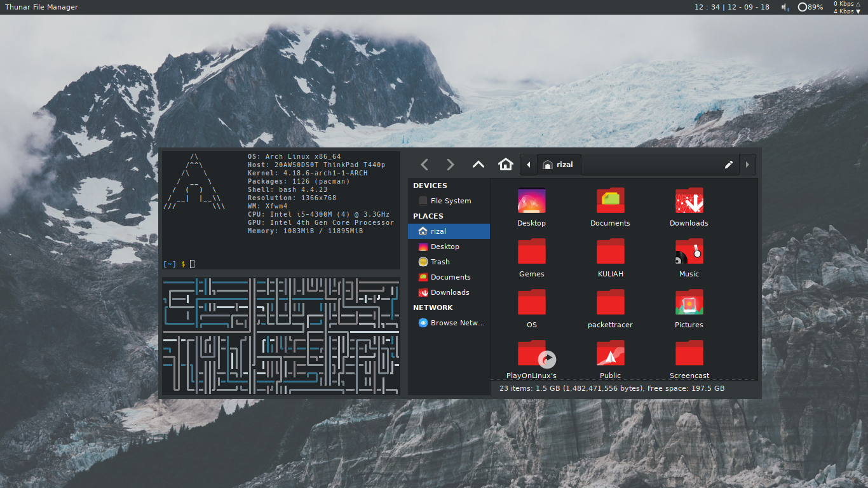Screen dimensions: 868x488
Task: Click the network speed Kbps monitor
Action: pos(847,7)
